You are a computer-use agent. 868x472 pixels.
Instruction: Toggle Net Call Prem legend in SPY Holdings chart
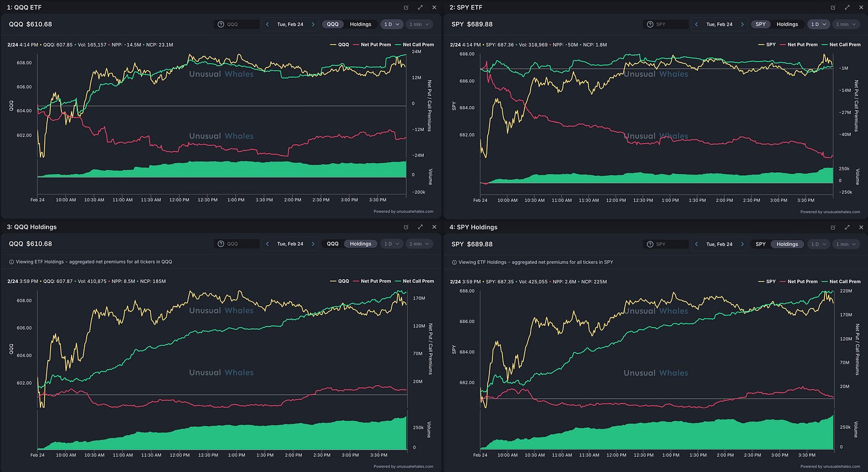pyautogui.click(x=841, y=281)
